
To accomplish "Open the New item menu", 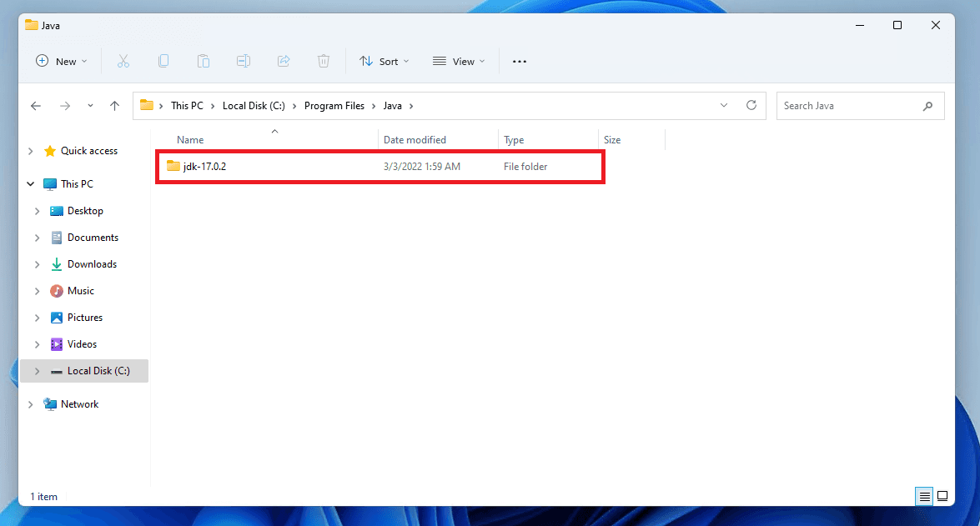I will [61, 61].
